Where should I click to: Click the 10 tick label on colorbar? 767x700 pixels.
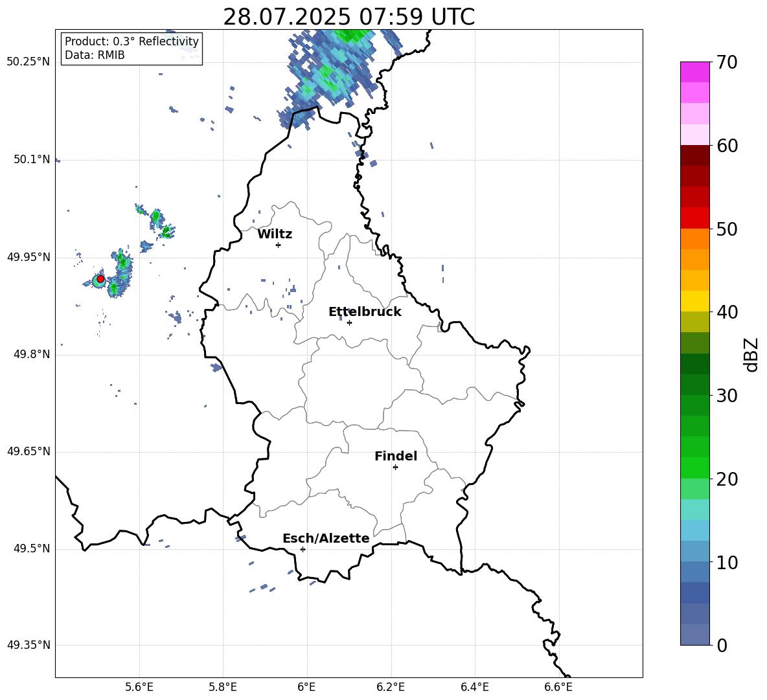(727, 562)
